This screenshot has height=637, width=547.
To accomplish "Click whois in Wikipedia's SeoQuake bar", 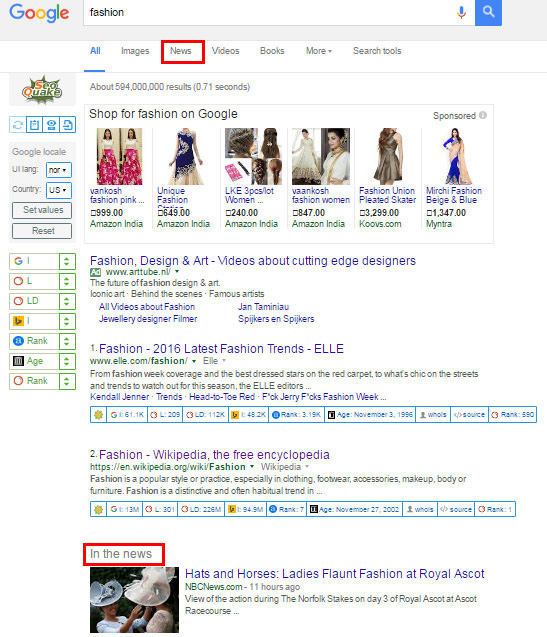I will [420, 509].
